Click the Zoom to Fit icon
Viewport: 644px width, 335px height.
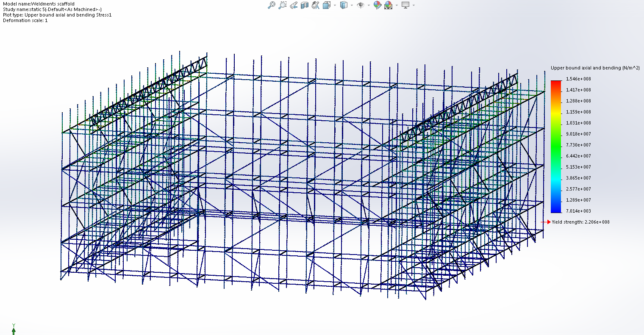point(272,5)
